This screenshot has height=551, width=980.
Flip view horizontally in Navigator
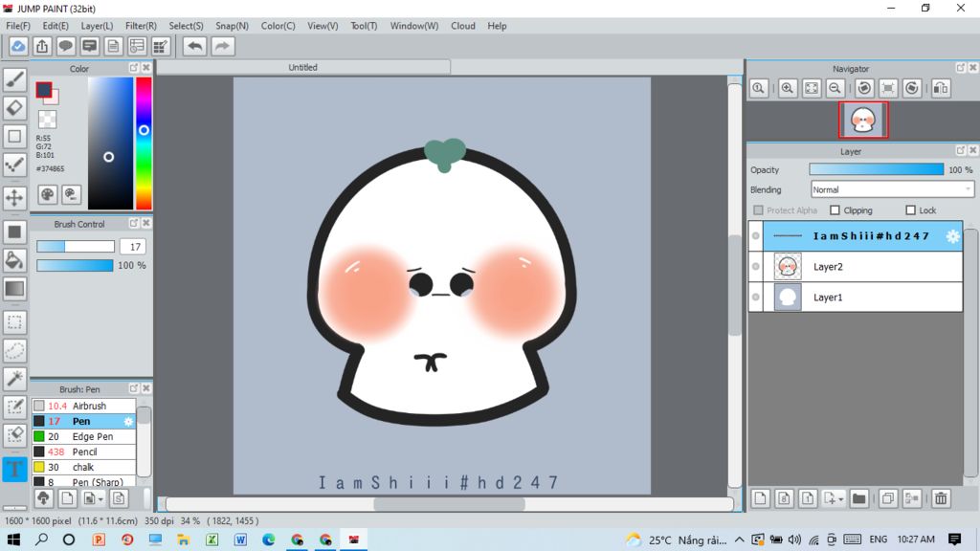tap(941, 88)
